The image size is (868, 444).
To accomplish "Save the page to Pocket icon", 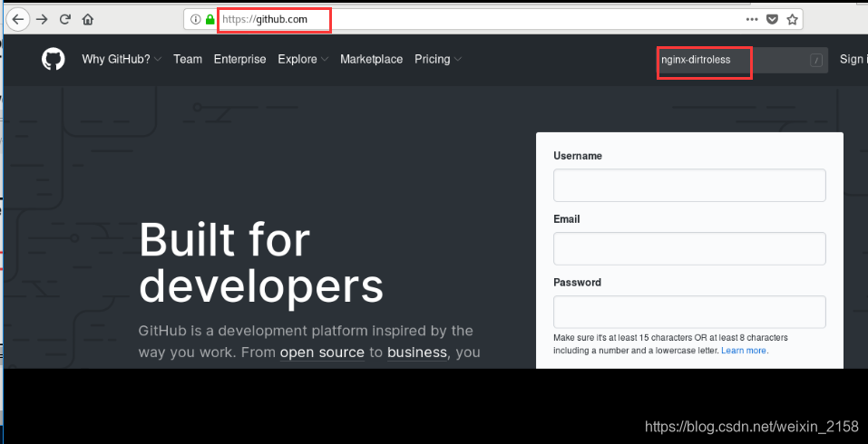I will (772, 19).
